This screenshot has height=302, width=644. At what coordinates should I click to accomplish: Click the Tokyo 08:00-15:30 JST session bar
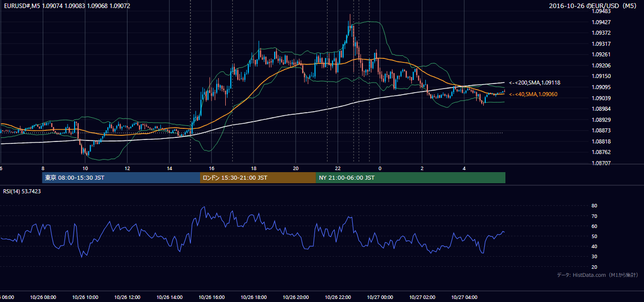click(x=121, y=178)
